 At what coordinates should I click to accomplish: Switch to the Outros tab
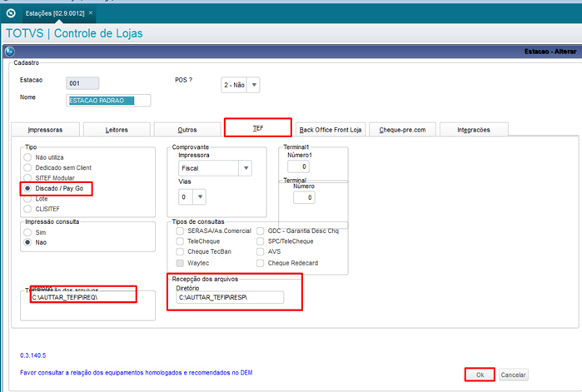click(187, 130)
